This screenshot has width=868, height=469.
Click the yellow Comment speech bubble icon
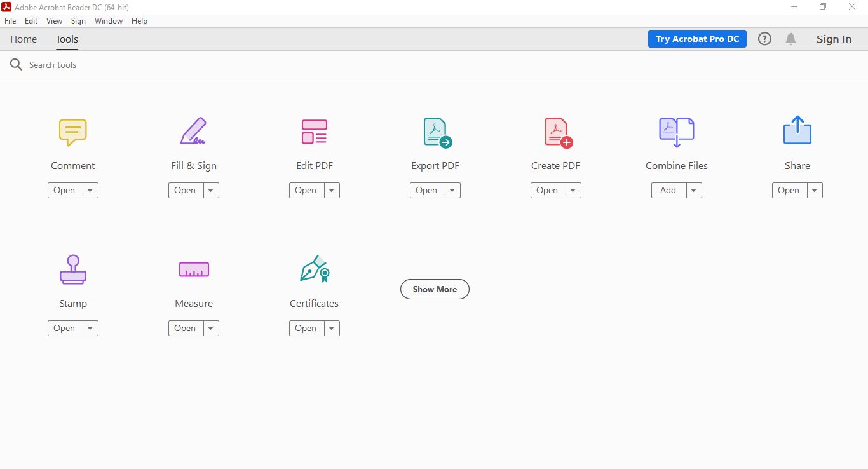(x=73, y=132)
